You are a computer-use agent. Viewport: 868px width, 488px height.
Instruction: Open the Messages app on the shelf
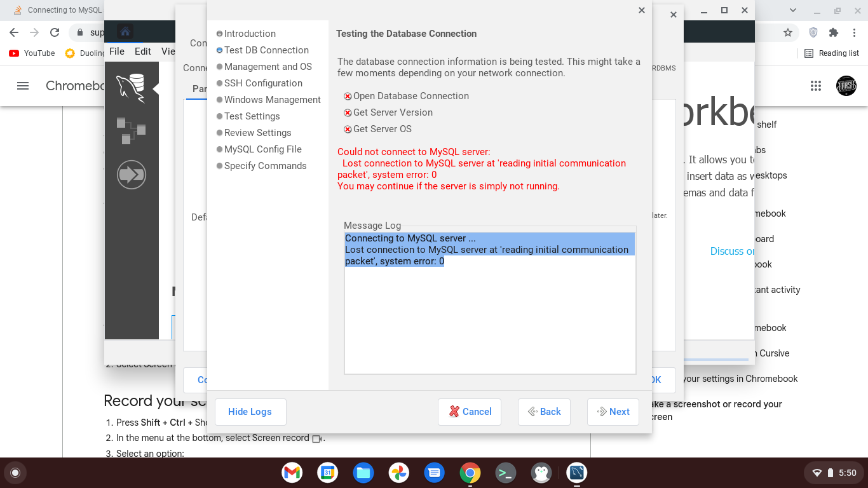[434, 473]
